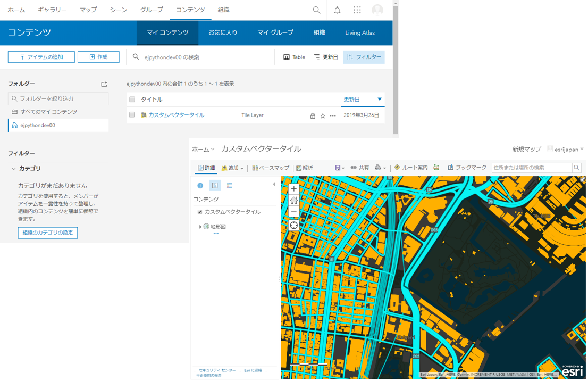The image size is (588, 381).
Task: Open the Living Atlas tab
Action: 360,32
